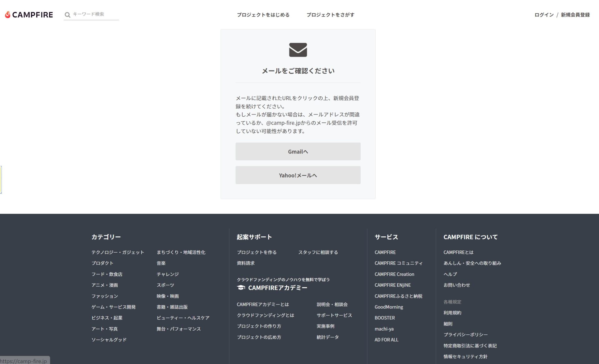
Task: Click the CAMPFIREアカデミーとは link
Action: [x=263, y=304]
